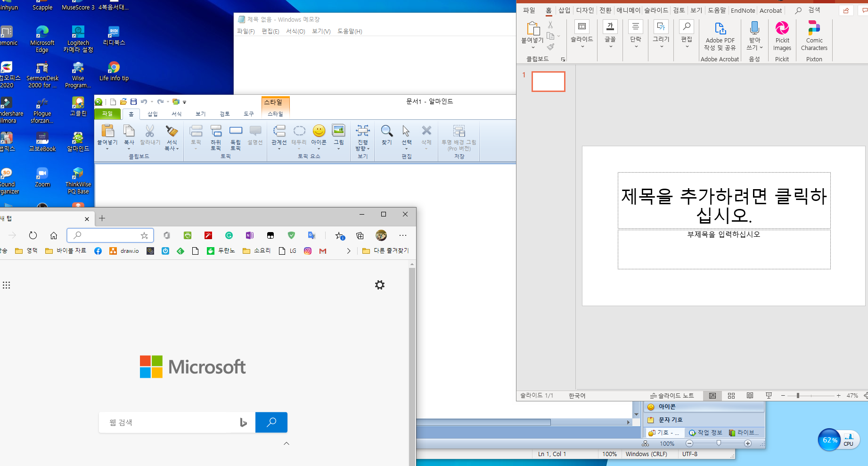
Task: Switch PowerPoint to reading view
Action: pos(750,396)
